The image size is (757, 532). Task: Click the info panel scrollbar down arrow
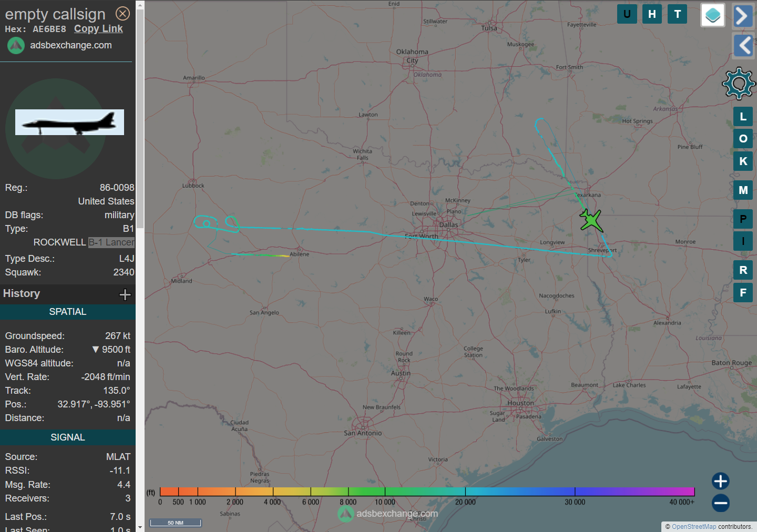[x=140, y=527]
